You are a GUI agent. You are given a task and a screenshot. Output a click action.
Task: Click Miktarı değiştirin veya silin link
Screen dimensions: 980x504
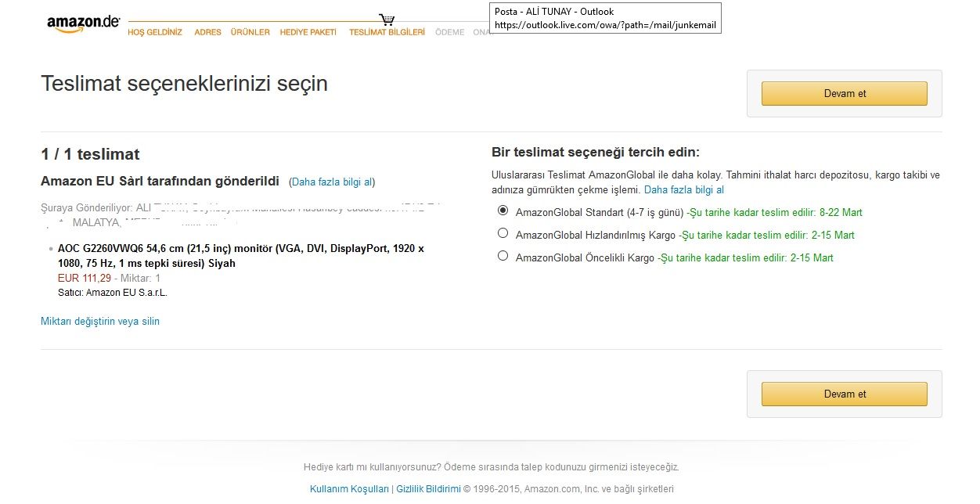pos(100,321)
